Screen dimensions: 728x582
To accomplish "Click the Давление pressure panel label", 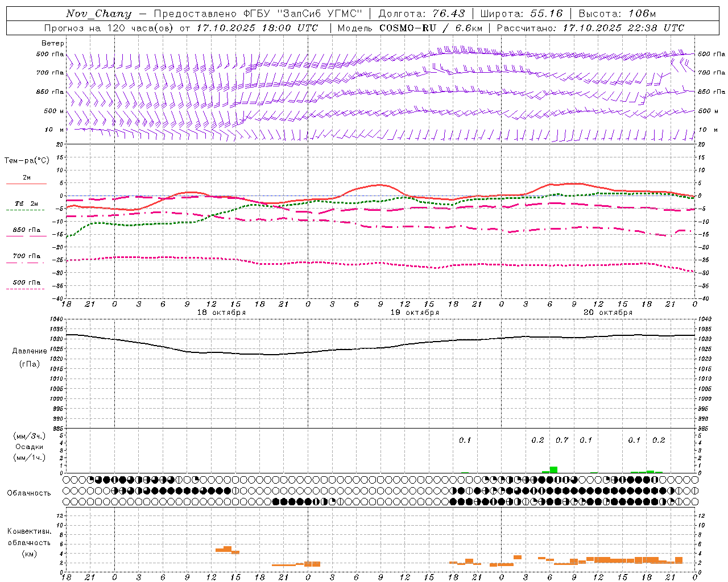I will click(30, 351).
